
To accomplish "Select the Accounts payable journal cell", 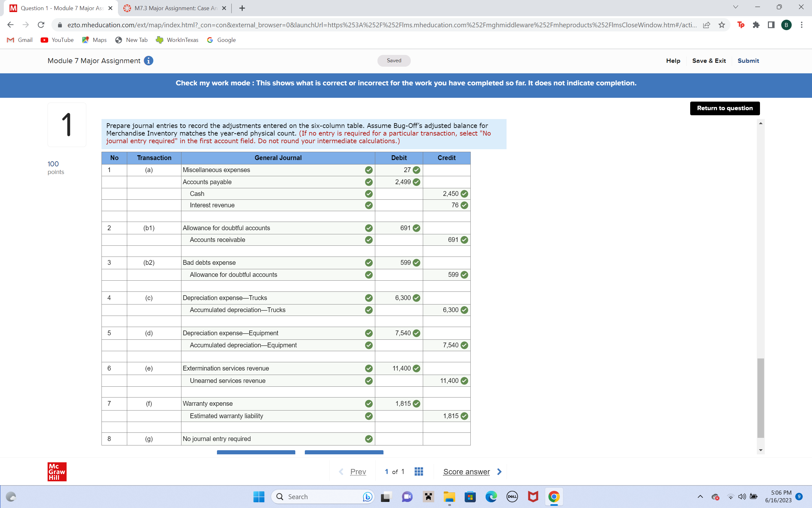I will click(x=278, y=182).
